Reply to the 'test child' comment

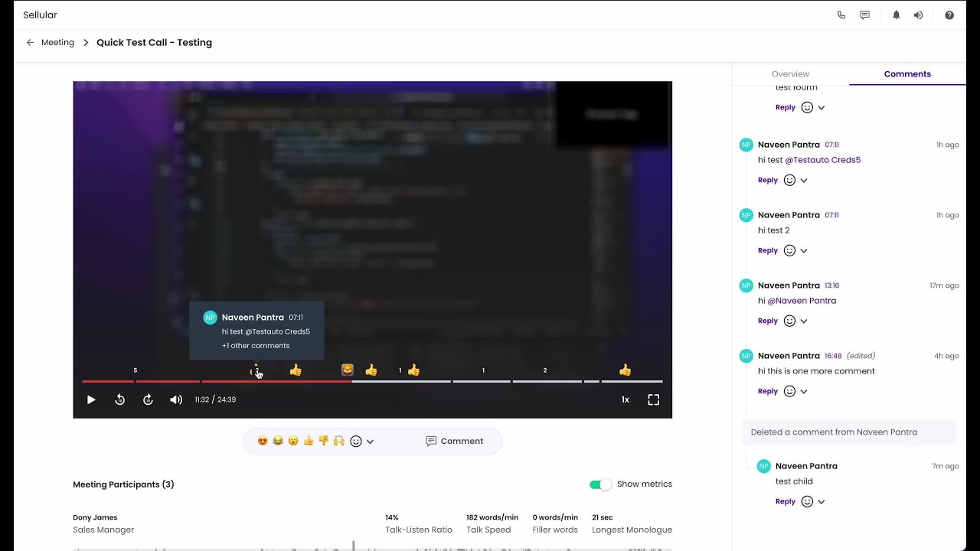[x=786, y=502]
